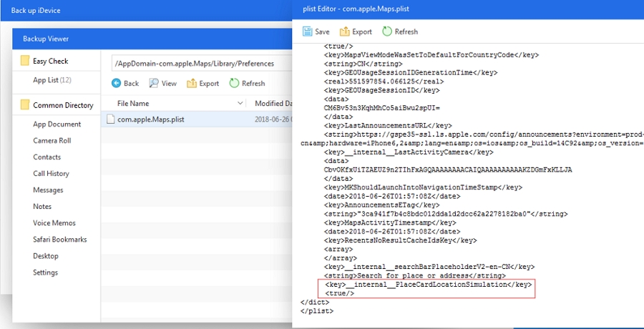Open Messages in the sidebar
This screenshot has height=329, width=644.
point(48,190)
